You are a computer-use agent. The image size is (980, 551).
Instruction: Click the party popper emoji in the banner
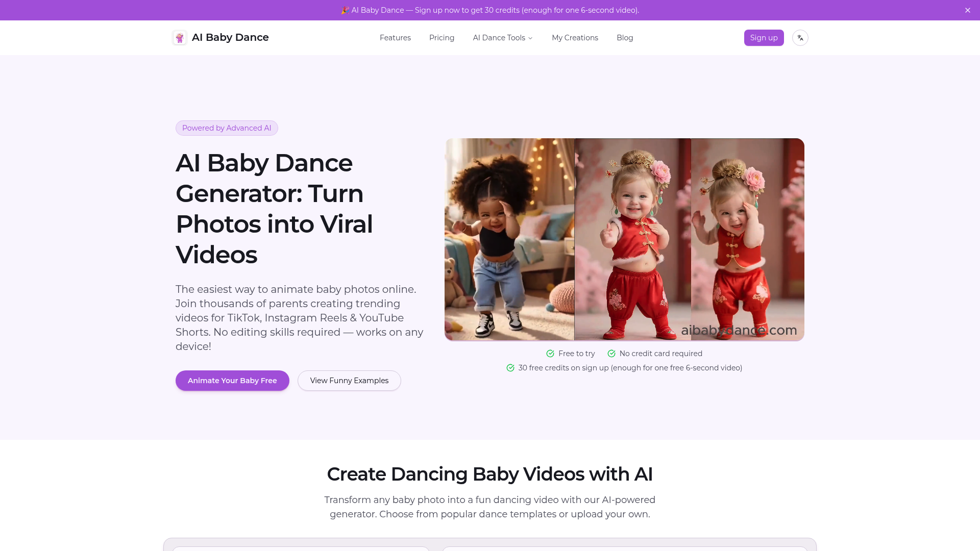coord(345,10)
